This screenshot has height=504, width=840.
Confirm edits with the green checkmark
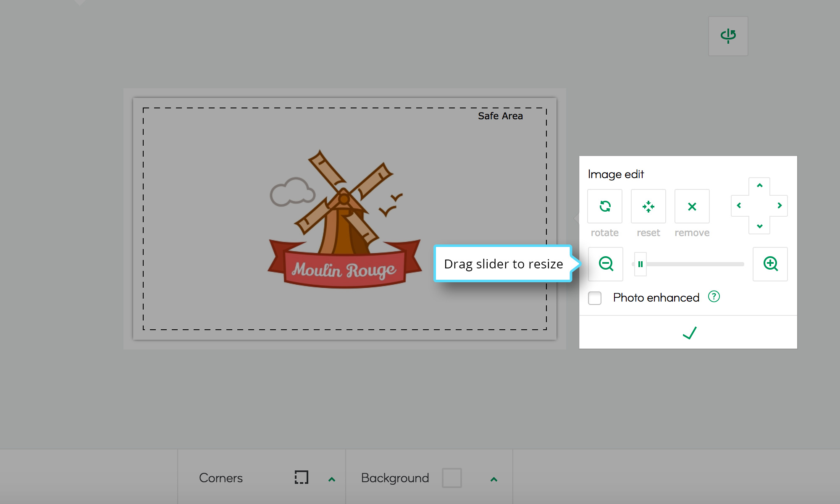click(689, 333)
